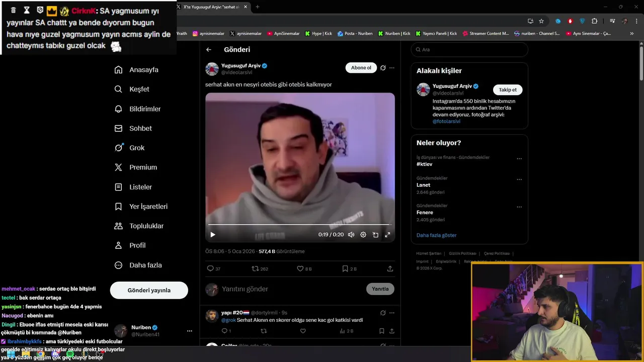This screenshot has height=362, width=644.
Task: Bookmark the yapı #20 comment
Action: pyautogui.click(x=381, y=331)
